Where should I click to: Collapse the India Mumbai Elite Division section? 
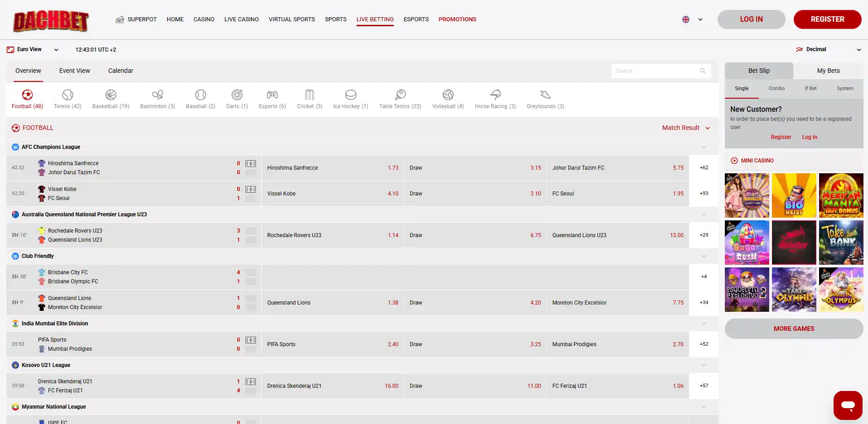(x=704, y=324)
